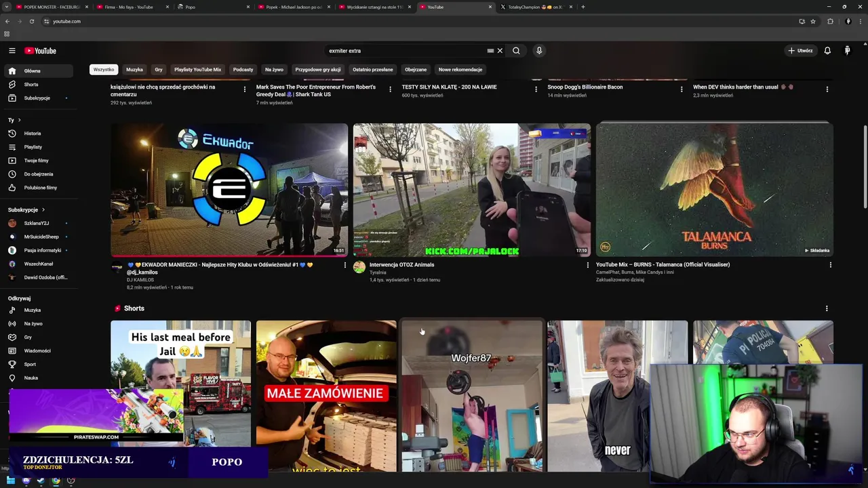Image resolution: width=868 pixels, height=488 pixels.
Task: Open Polubione filmy liked videos
Action: pyautogui.click(x=39, y=188)
